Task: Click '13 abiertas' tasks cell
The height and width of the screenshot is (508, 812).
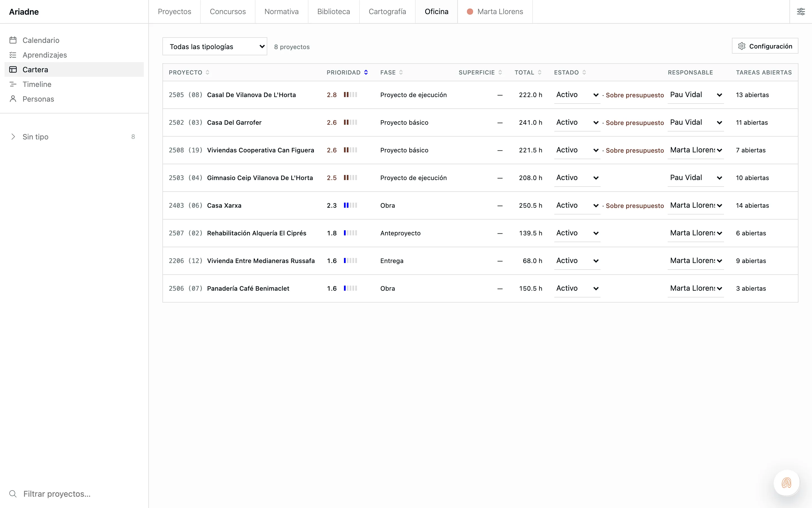Action: tap(752, 95)
